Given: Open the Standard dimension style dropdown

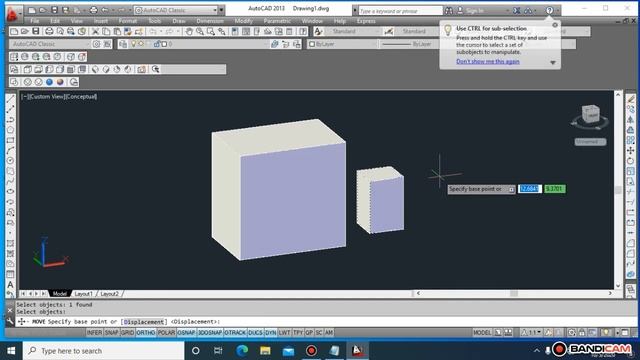Looking at the screenshot, I should pos(417,31).
